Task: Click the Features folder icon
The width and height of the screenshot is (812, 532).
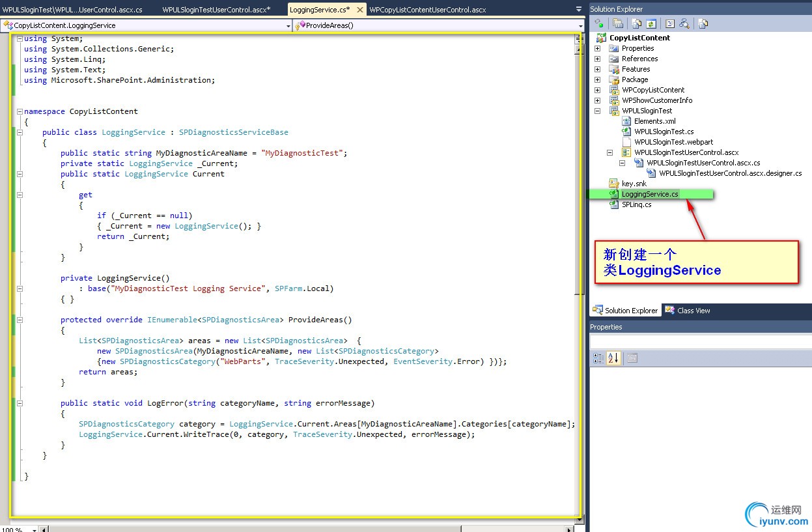Action: pyautogui.click(x=614, y=69)
